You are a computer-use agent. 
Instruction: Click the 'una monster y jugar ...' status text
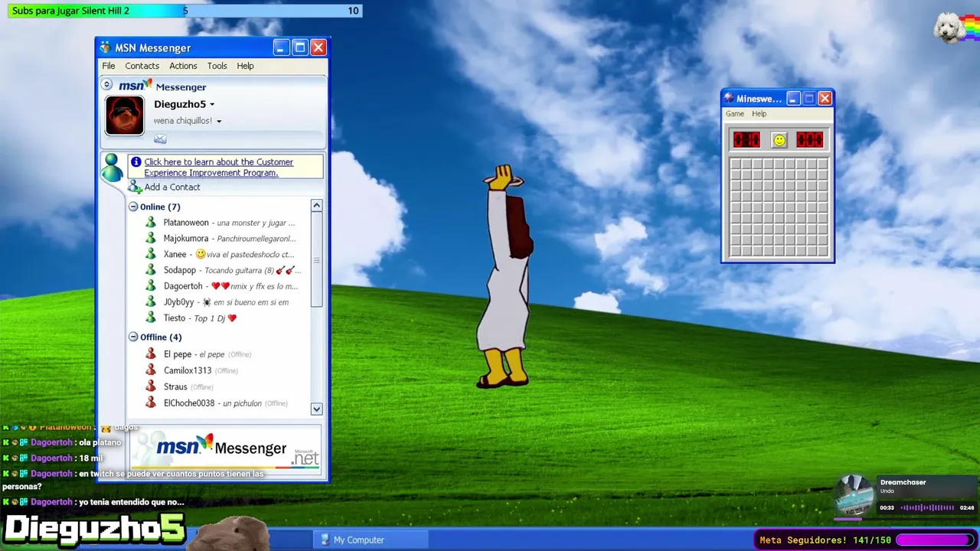256,223
